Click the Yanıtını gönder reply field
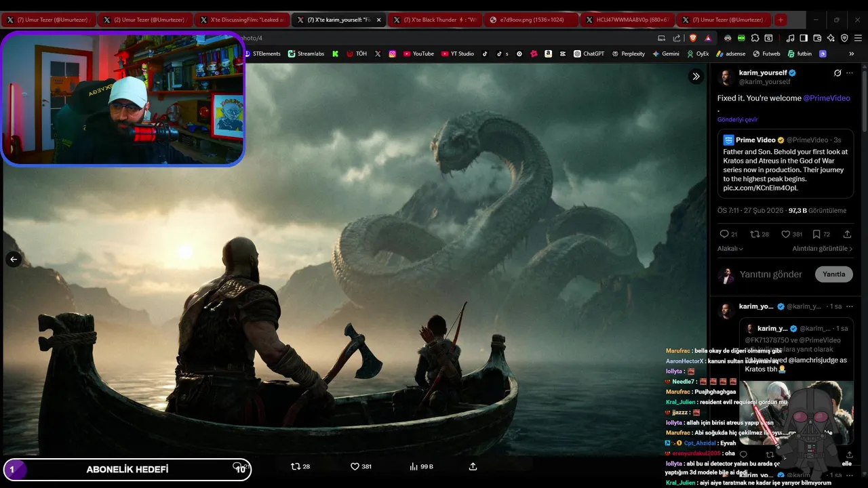This screenshot has width=868, height=488. point(771,274)
